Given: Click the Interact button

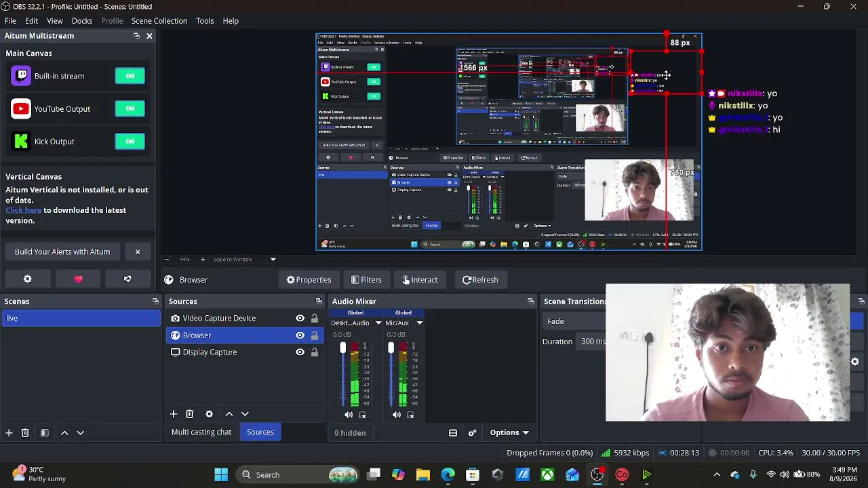Looking at the screenshot, I should [x=420, y=279].
